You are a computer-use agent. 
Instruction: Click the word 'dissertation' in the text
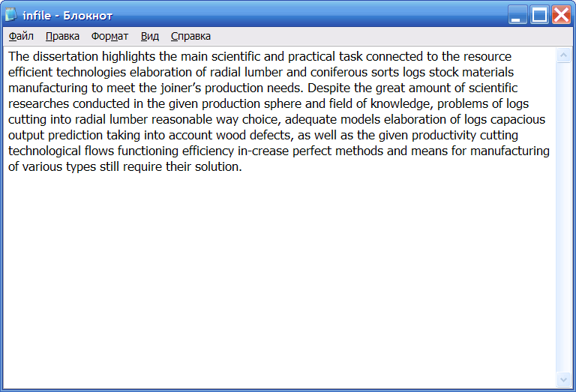(x=65, y=56)
